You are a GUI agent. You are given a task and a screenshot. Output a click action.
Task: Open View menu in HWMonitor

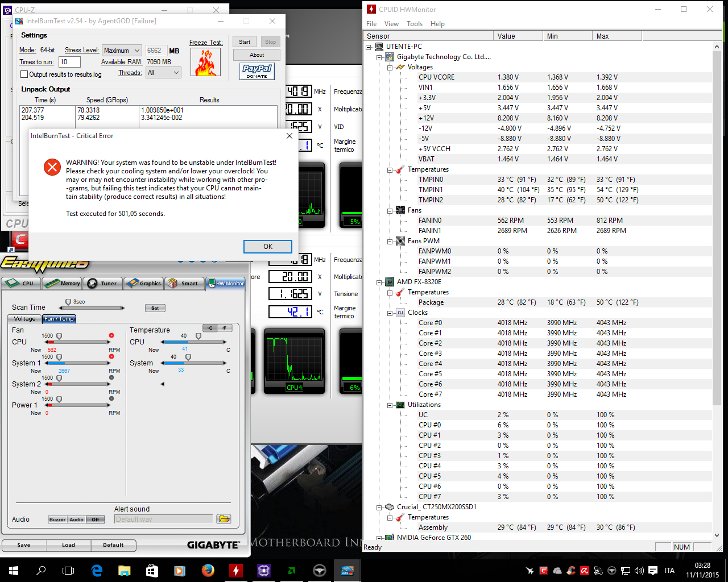pos(391,24)
